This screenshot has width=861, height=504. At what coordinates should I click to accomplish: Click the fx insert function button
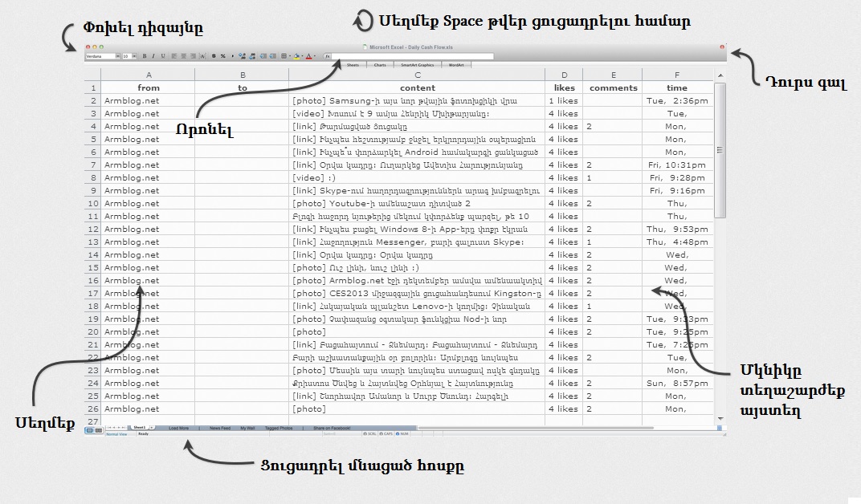pos(327,56)
